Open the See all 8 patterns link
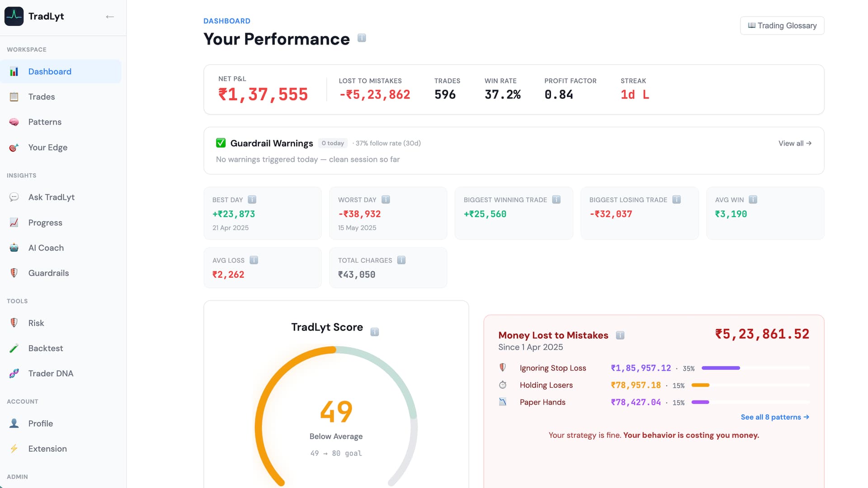This screenshot has width=868, height=488. [775, 417]
